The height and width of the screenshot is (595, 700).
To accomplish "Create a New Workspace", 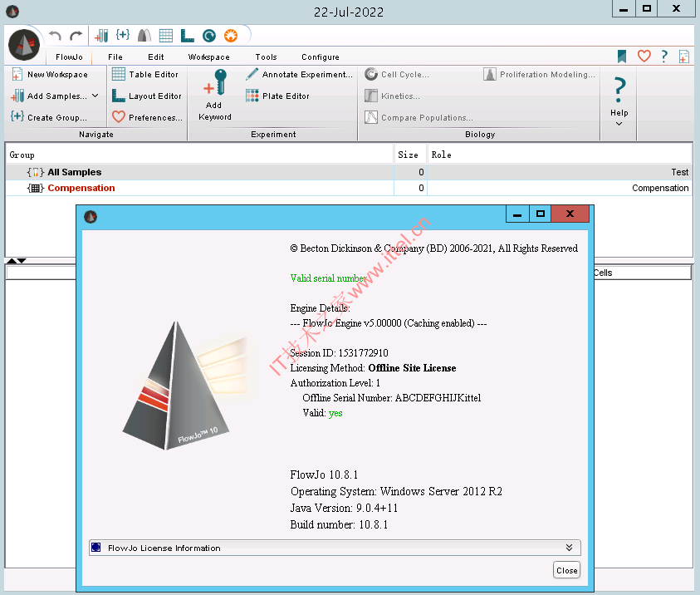I will point(50,75).
